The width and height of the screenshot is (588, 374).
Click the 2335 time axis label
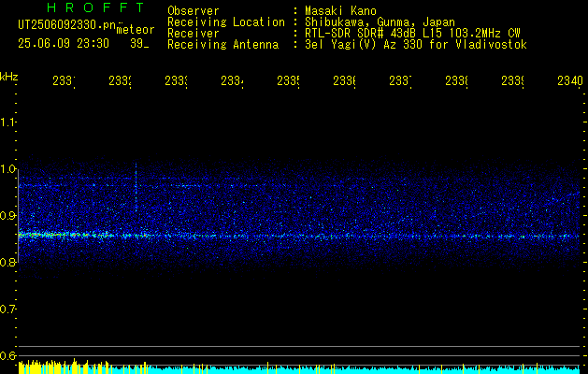point(288,80)
